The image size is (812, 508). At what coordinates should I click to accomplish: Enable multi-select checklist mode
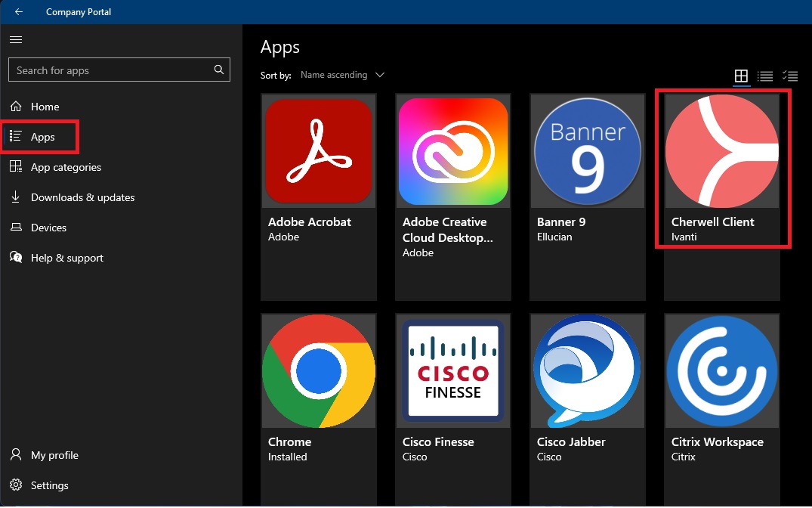(790, 76)
